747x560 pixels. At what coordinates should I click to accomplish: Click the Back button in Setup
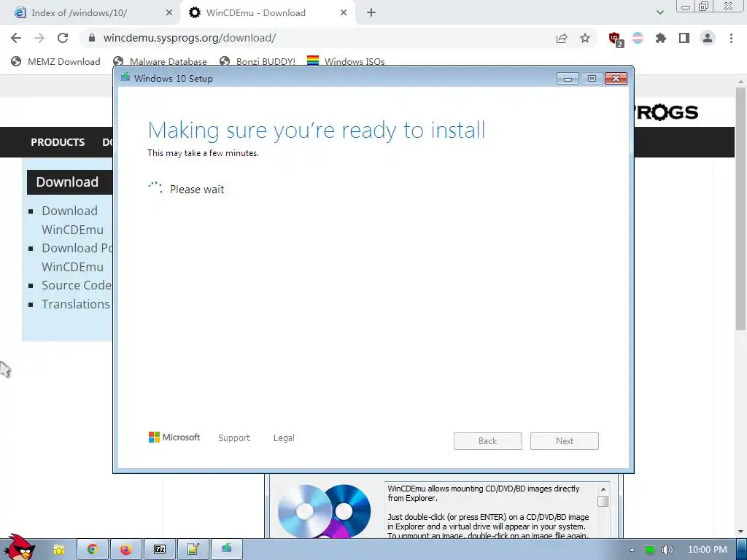point(488,441)
